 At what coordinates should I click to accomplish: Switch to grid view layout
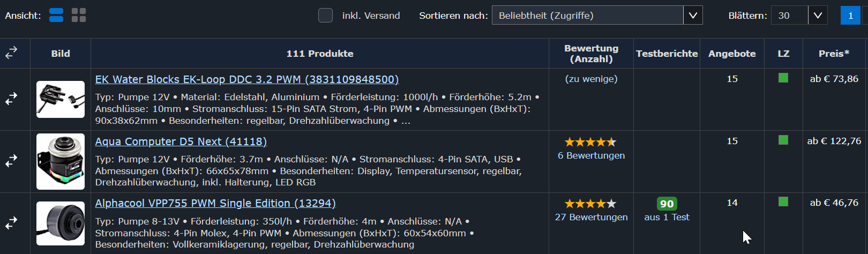click(x=79, y=15)
